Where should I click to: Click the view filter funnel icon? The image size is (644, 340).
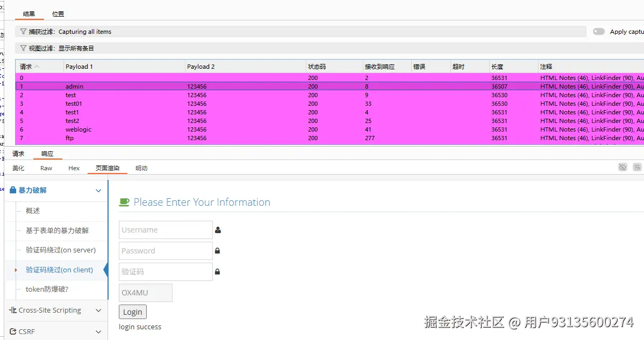pyautogui.click(x=23, y=48)
